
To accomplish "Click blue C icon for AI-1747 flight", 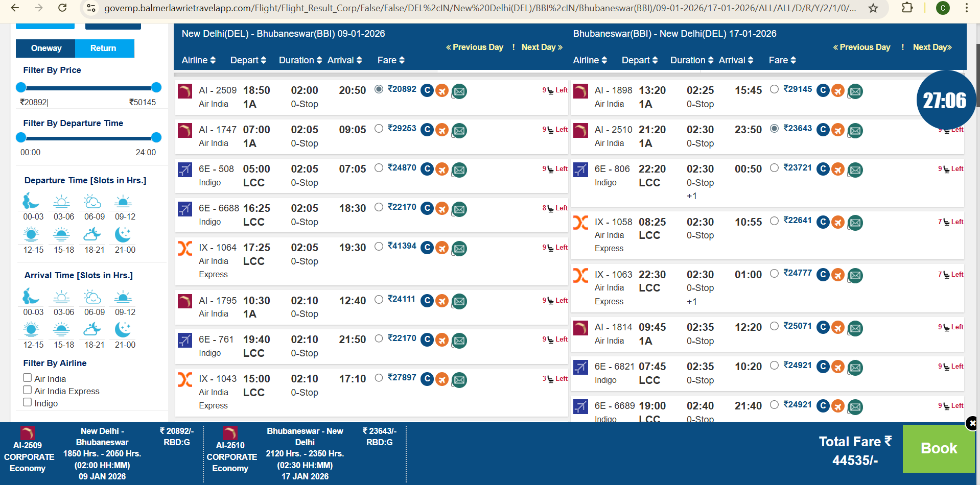I will (427, 130).
